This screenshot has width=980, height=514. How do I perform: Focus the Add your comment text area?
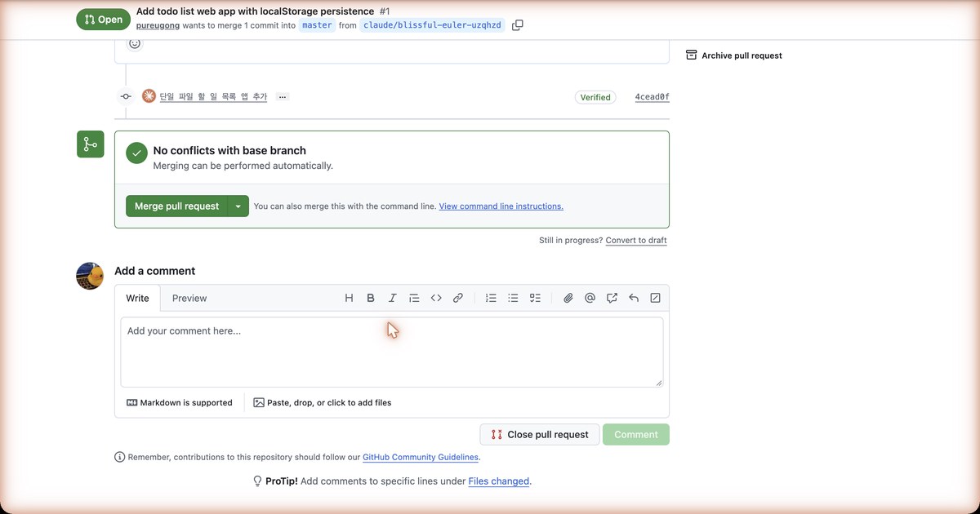click(392, 352)
